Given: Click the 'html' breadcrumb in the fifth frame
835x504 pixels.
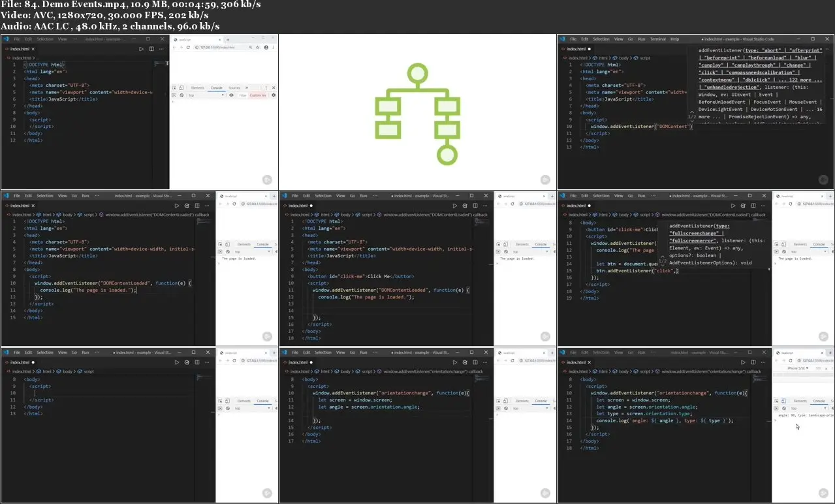Looking at the screenshot, I should click(324, 215).
